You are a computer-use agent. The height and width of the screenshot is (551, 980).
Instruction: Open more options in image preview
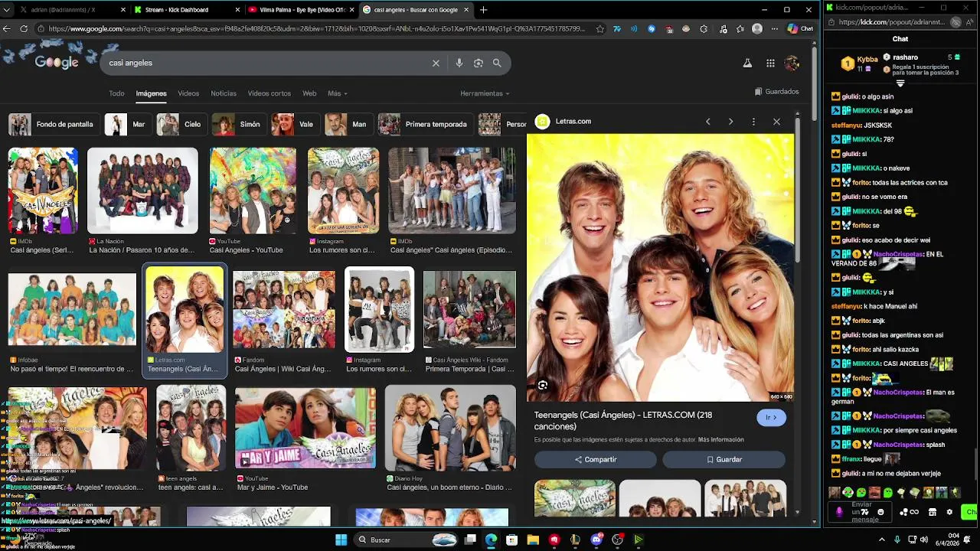[x=753, y=122]
